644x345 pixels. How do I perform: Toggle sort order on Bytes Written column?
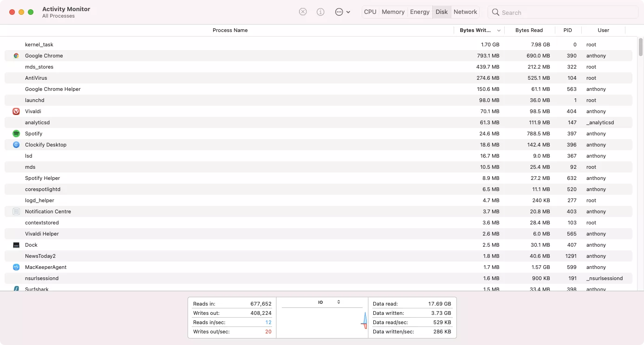click(479, 30)
